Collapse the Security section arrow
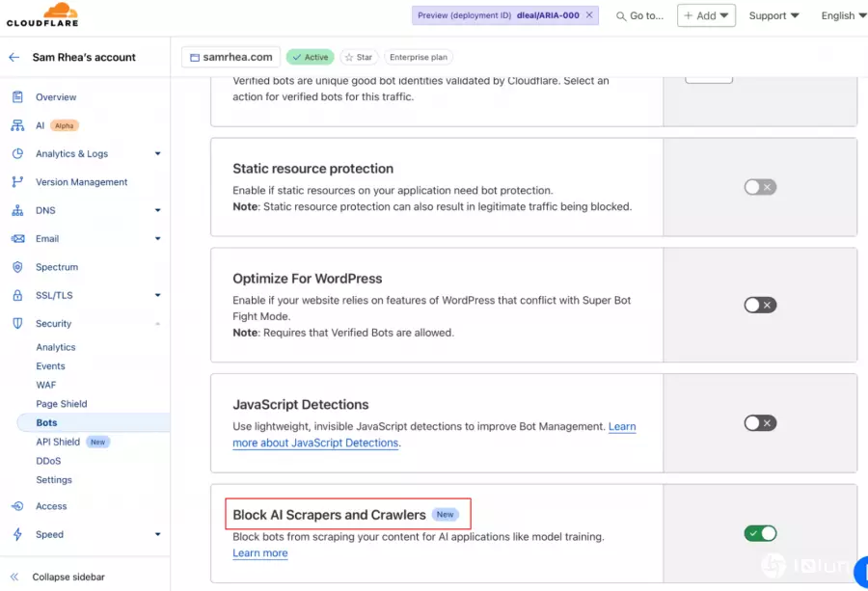This screenshot has width=868, height=591. (158, 324)
